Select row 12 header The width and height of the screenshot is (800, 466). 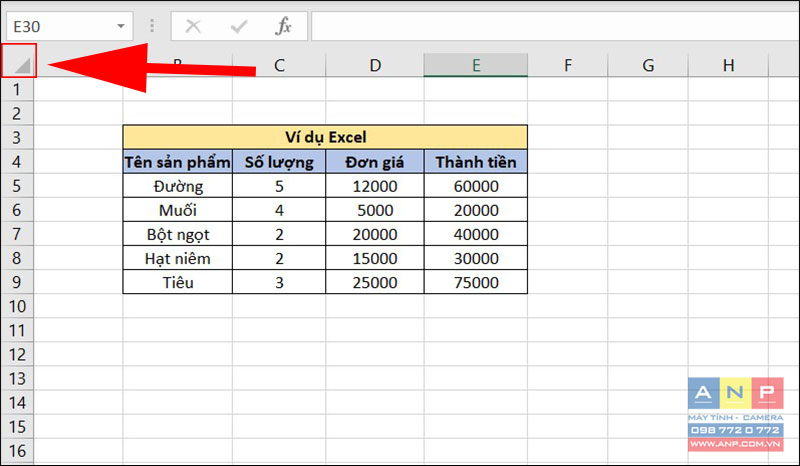(x=17, y=354)
